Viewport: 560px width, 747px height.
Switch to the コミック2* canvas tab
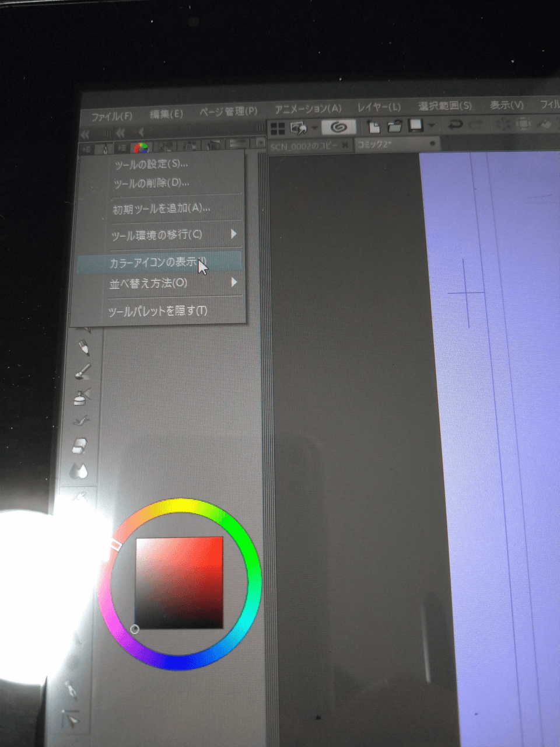click(x=374, y=144)
